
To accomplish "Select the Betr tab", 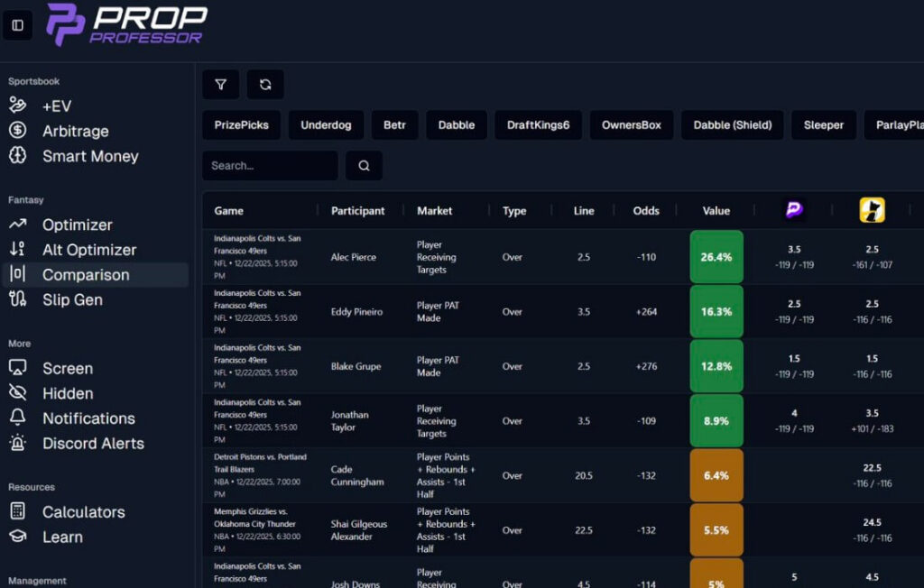I will (x=395, y=125).
